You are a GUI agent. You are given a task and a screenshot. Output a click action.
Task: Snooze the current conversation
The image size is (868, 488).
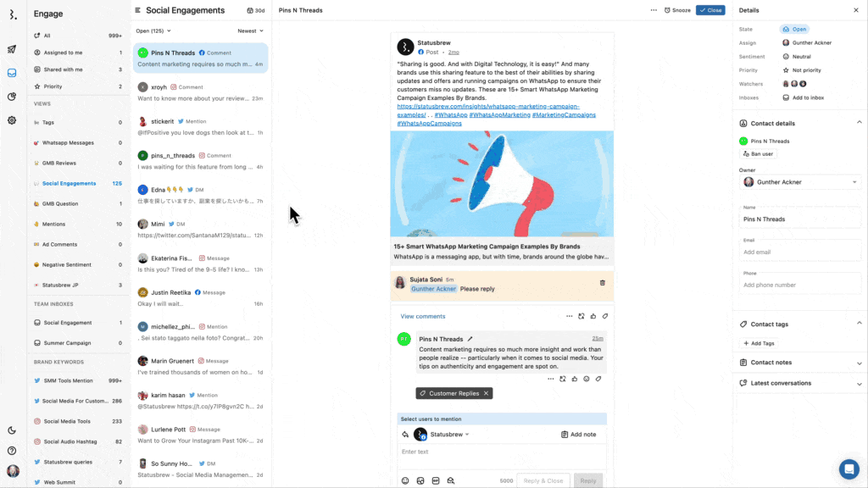[x=677, y=10]
